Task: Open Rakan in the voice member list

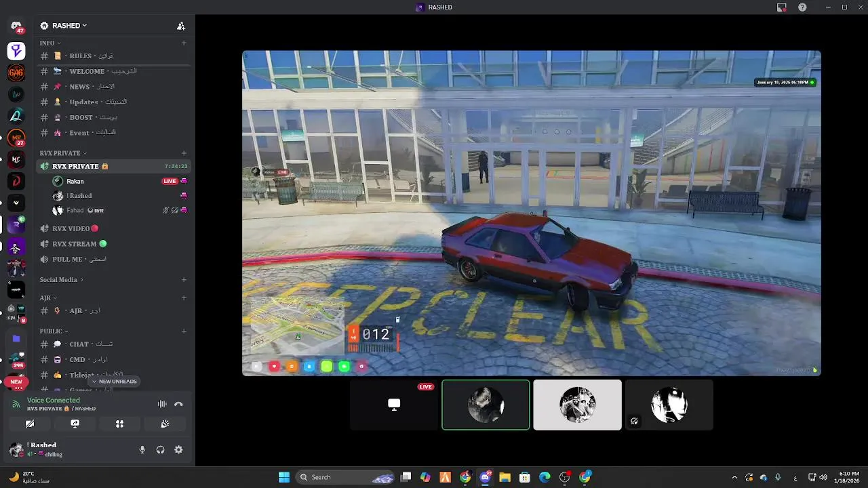Action: click(x=119, y=181)
